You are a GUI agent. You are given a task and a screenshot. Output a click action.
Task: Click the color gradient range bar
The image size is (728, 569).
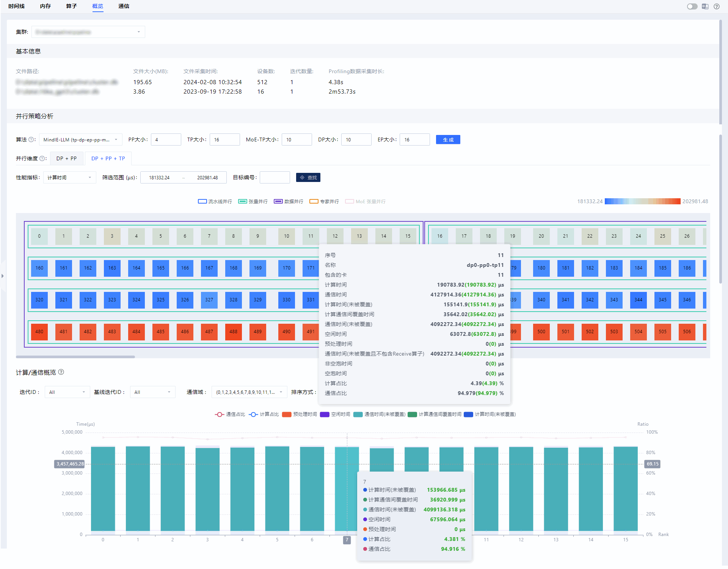point(642,201)
